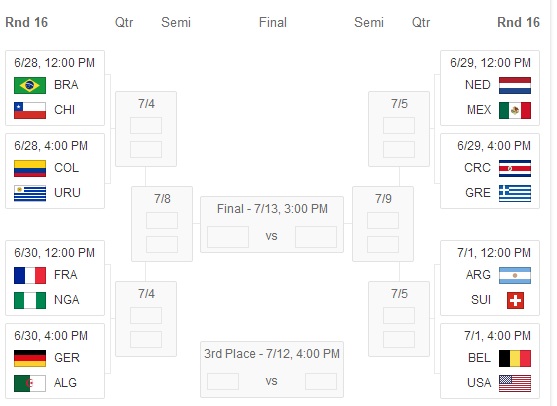The height and width of the screenshot is (406, 557).
Task: Open the Rnd 16 tab on left
Action: [27, 22]
